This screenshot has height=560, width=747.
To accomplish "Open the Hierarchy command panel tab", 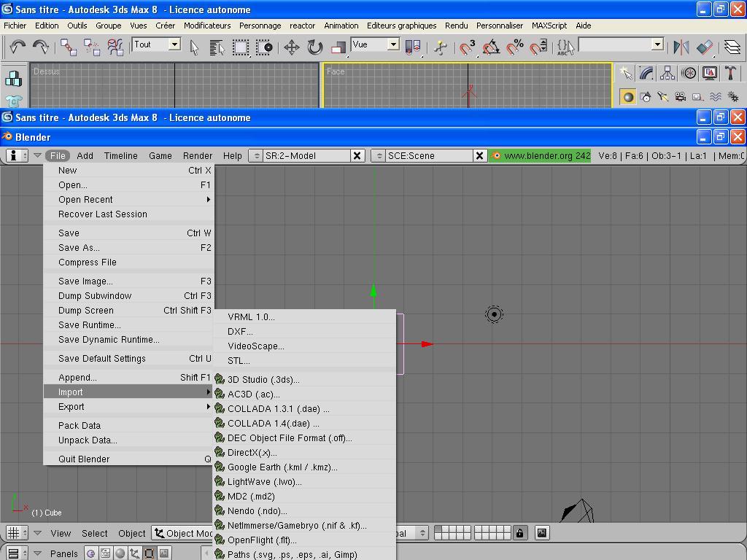I will (x=667, y=74).
